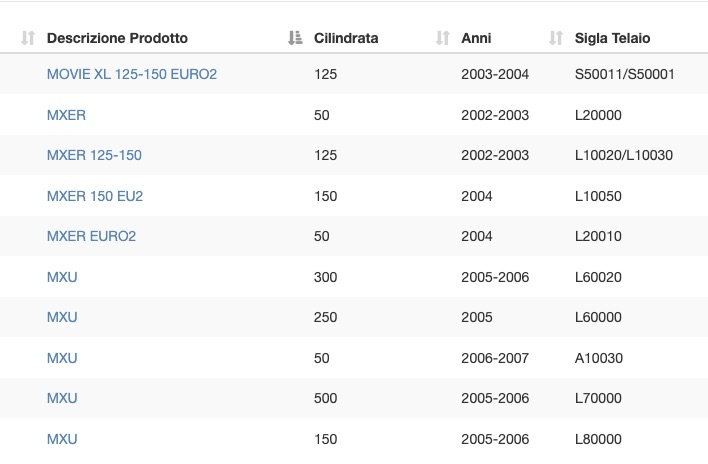Open MXU 250 product link
Viewport: 708px width, 464px height.
(x=62, y=317)
